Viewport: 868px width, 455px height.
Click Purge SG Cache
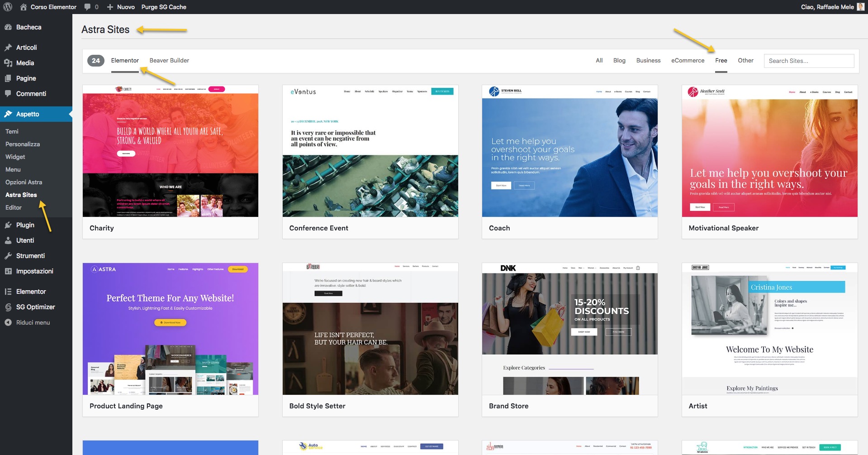pyautogui.click(x=163, y=7)
